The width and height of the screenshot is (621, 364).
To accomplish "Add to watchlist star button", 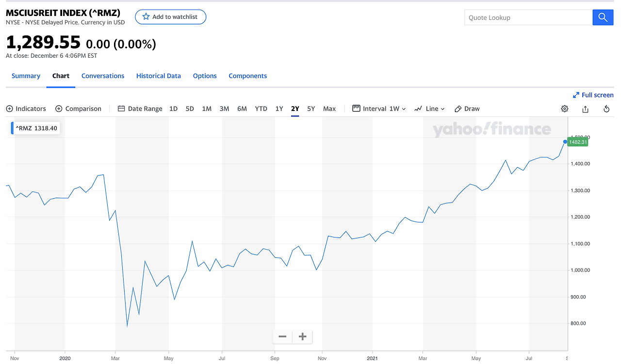I will pos(170,16).
